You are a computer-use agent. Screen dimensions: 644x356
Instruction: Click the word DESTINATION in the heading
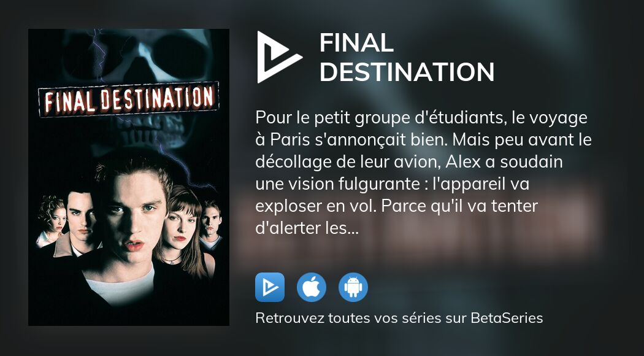point(407,72)
